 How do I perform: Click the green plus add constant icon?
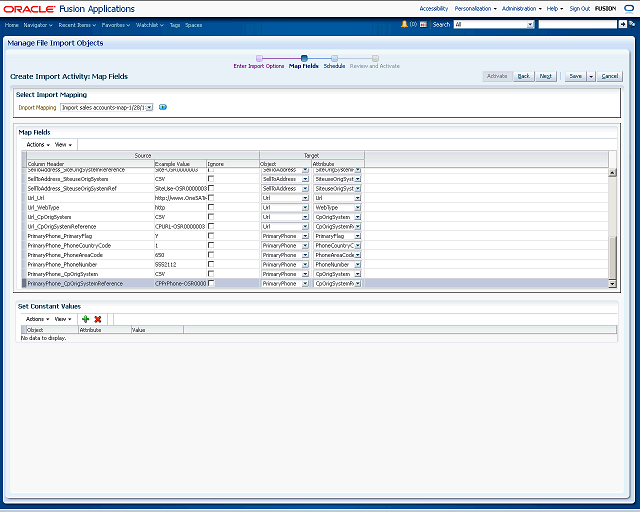point(85,318)
